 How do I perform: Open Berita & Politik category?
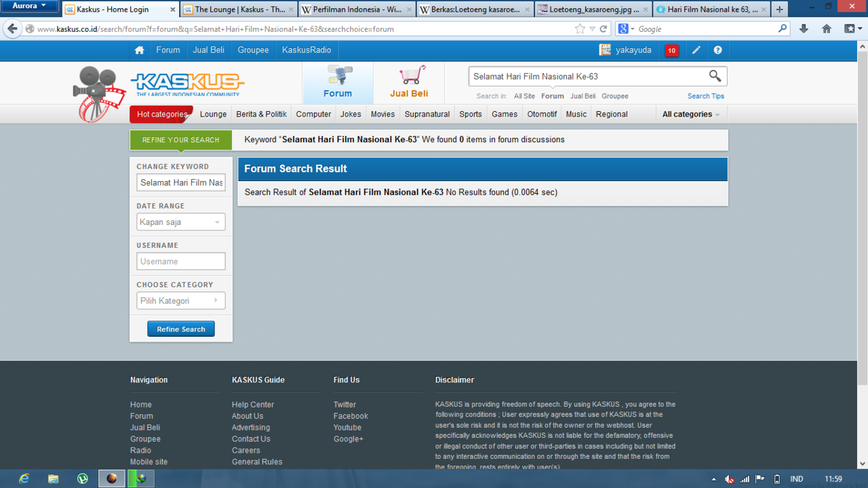[261, 114]
